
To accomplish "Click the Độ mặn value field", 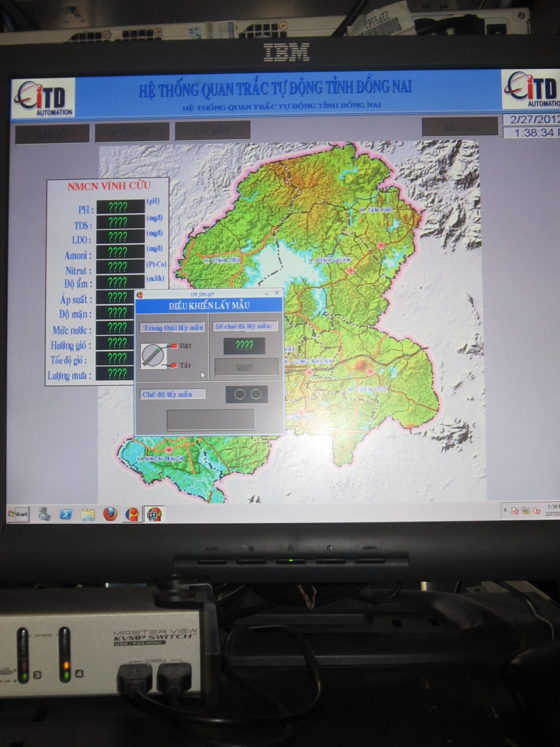I will [x=115, y=312].
